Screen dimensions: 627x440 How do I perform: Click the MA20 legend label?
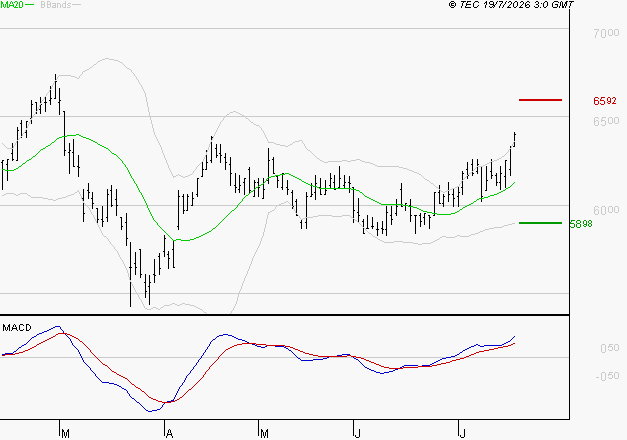[x=12, y=5]
